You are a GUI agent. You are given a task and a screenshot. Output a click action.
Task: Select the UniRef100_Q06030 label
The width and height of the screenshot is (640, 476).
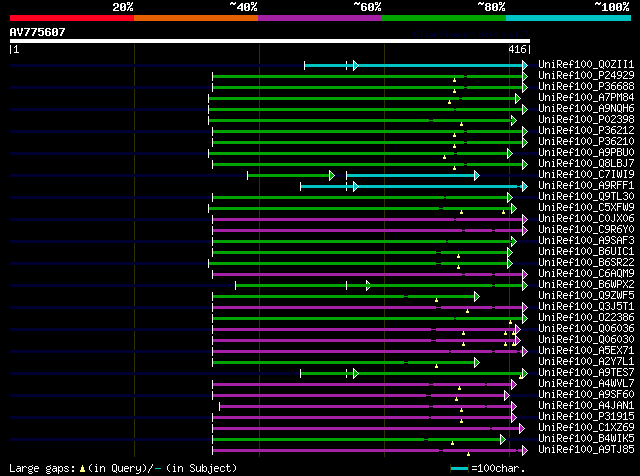click(586, 340)
